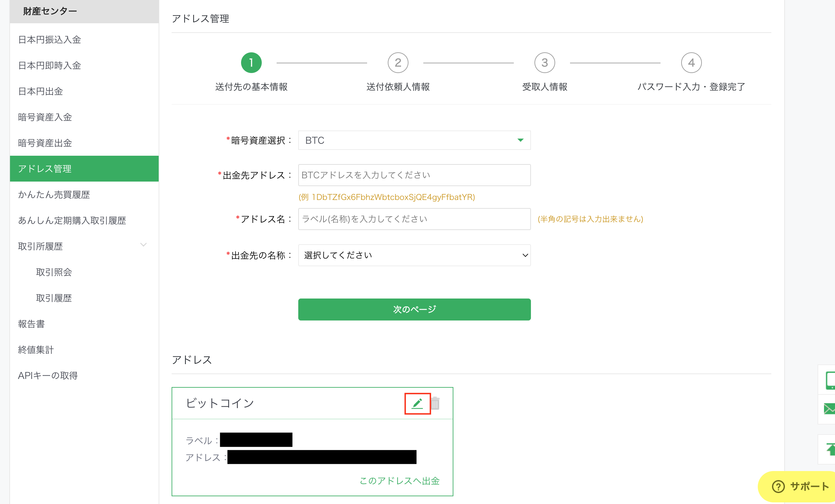Open APIキーの取得 in the sidebar
This screenshot has width=835, height=504.
pyautogui.click(x=48, y=375)
